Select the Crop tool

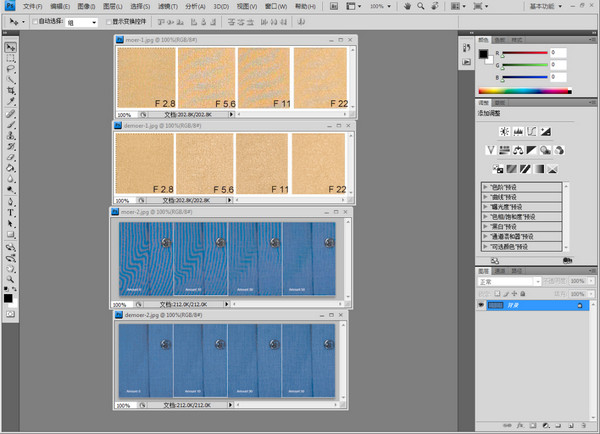tap(10, 91)
